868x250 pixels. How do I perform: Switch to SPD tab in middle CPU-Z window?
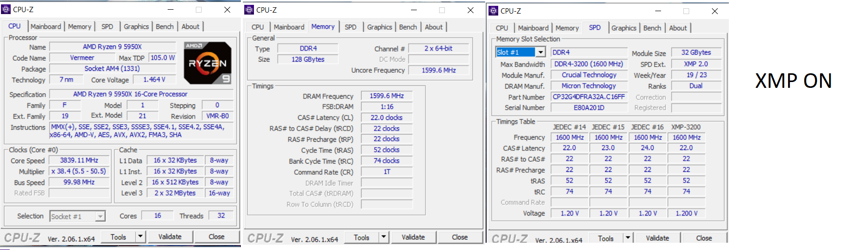click(x=350, y=27)
